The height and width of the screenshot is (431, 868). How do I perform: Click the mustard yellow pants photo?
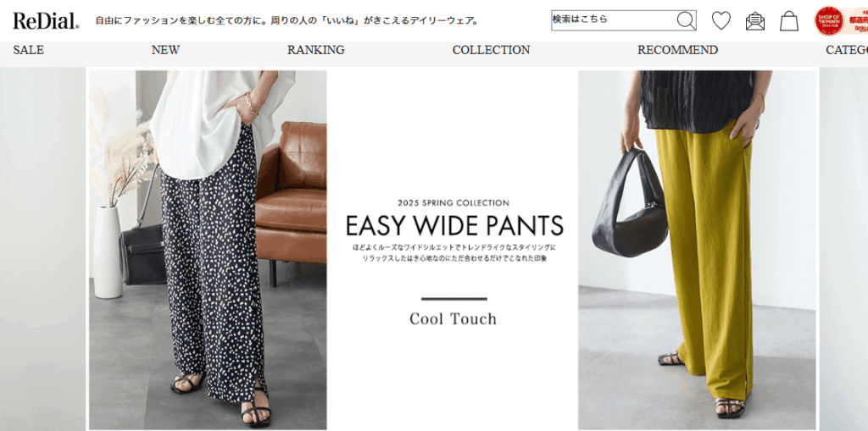coord(697,250)
